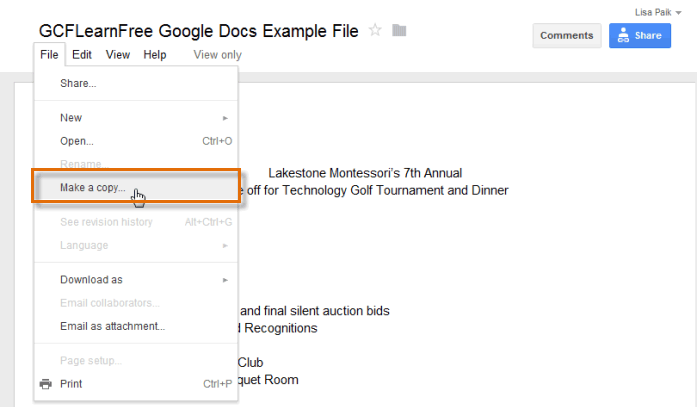
Task: Choose Print from the File menu
Action: 136,384
